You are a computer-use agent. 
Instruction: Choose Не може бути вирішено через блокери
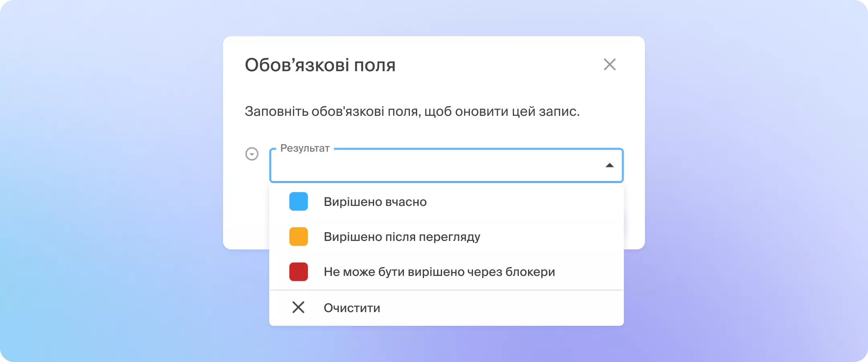pos(438,271)
